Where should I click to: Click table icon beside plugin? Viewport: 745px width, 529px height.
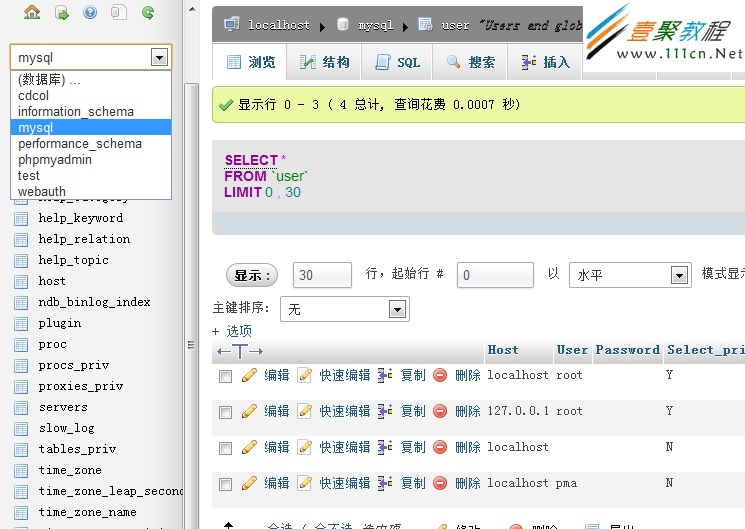point(21,324)
